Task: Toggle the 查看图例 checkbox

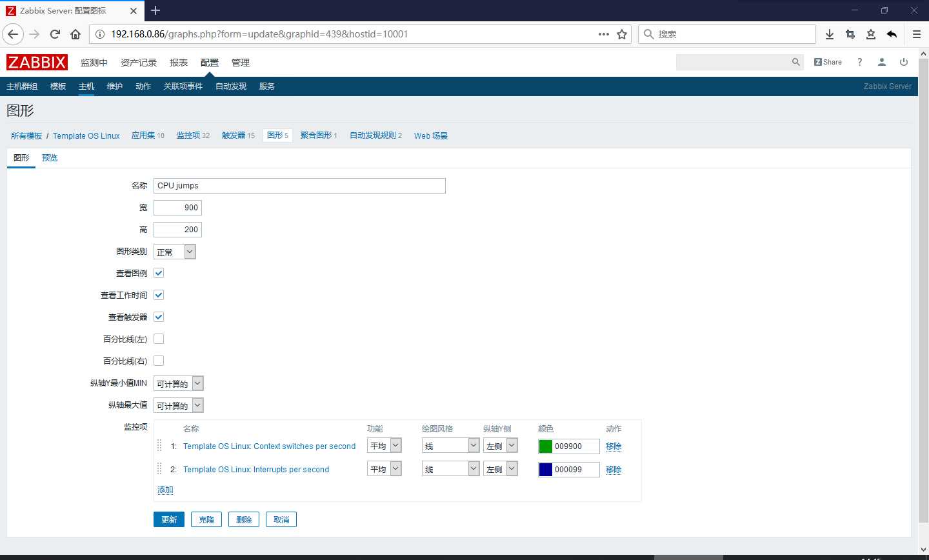Action: (x=159, y=273)
